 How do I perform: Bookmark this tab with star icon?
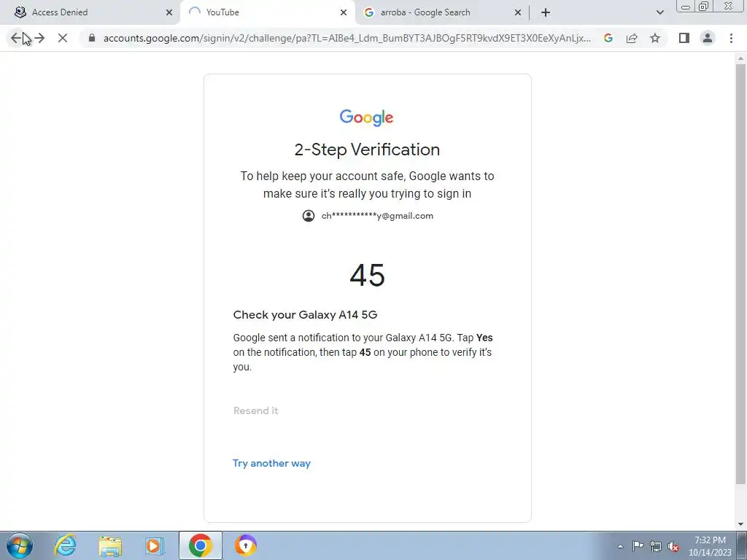tap(655, 38)
